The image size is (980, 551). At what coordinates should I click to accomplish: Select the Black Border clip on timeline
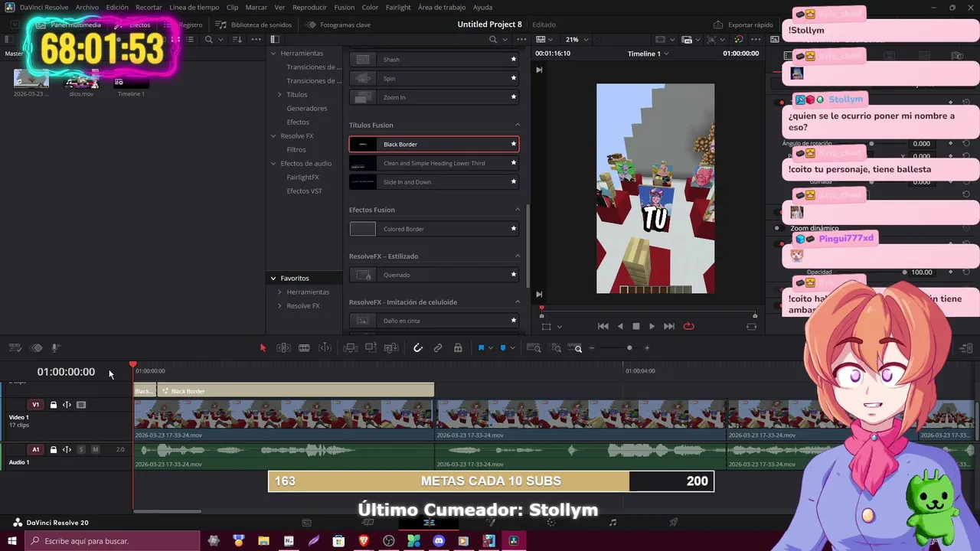click(x=296, y=391)
